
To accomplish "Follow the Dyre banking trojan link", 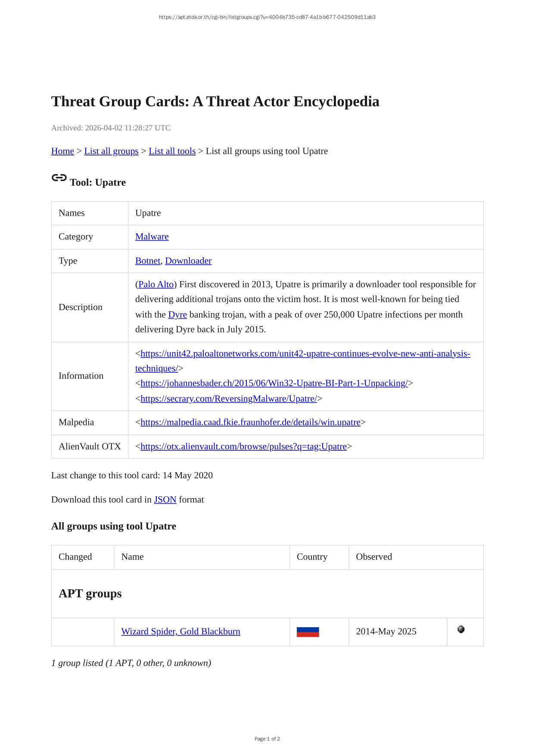I will pos(177,315).
